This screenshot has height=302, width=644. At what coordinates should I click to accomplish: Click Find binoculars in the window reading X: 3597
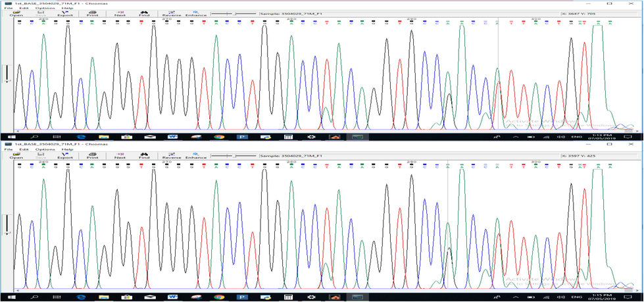coord(144,156)
